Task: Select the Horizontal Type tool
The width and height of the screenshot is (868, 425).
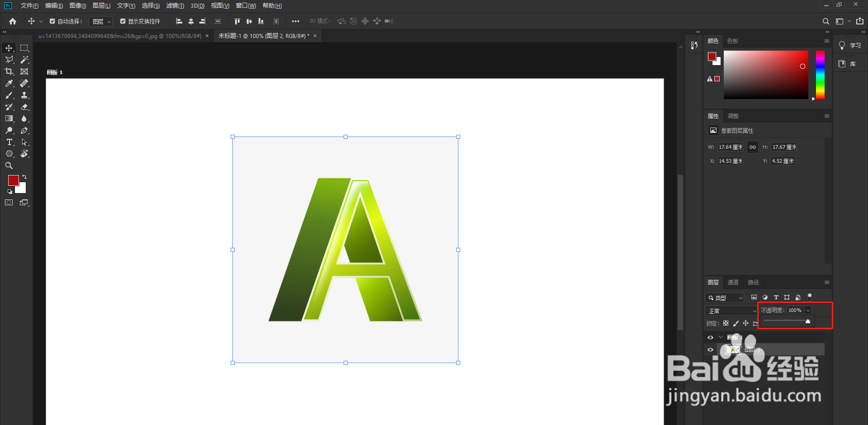Action: [x=9, y=142]
